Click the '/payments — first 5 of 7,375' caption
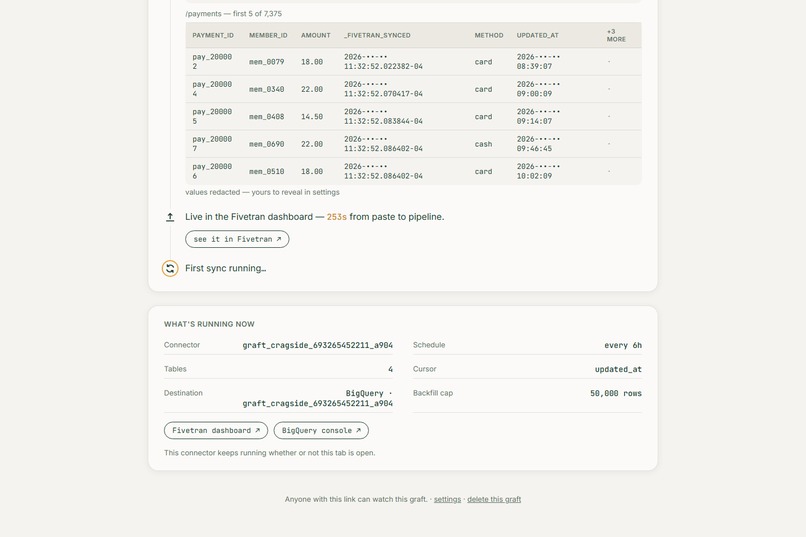 (233, 14)
